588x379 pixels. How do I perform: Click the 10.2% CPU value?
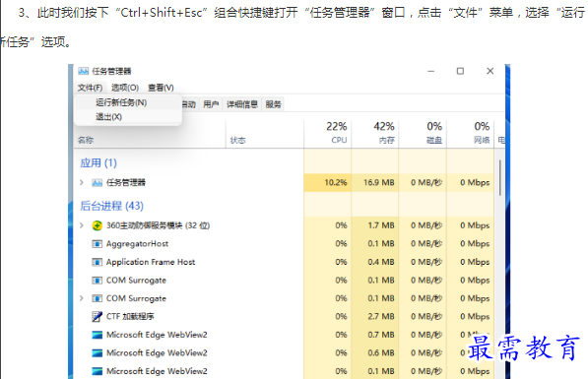[x=336, y=182]
